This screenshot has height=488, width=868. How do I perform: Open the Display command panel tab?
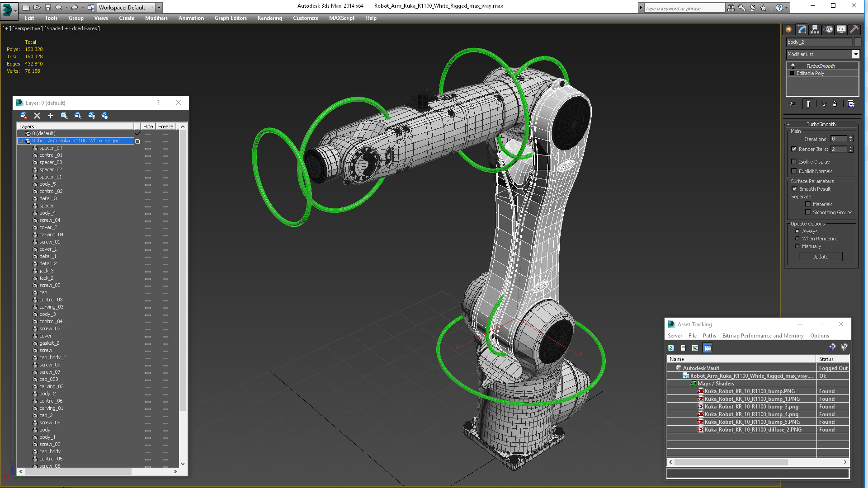click(841, 29)
